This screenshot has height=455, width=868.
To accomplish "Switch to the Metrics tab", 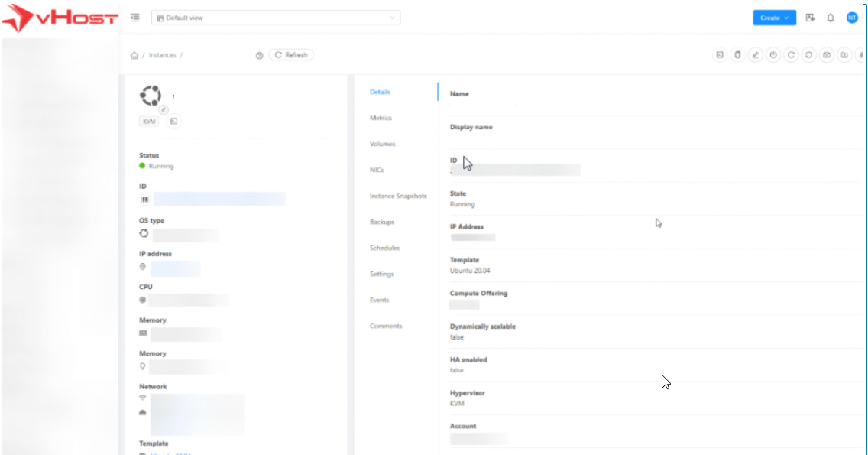I will 381,118.
